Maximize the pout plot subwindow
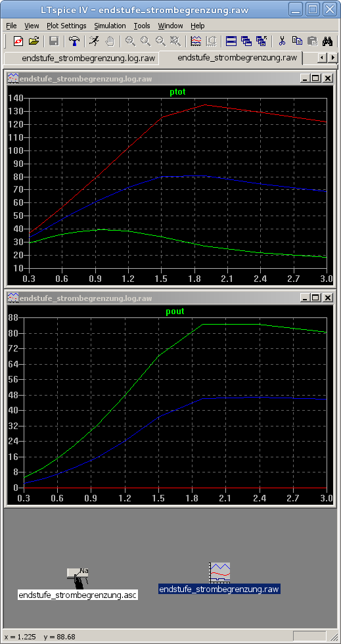The image size is (341, 644). tap(315, 298)
